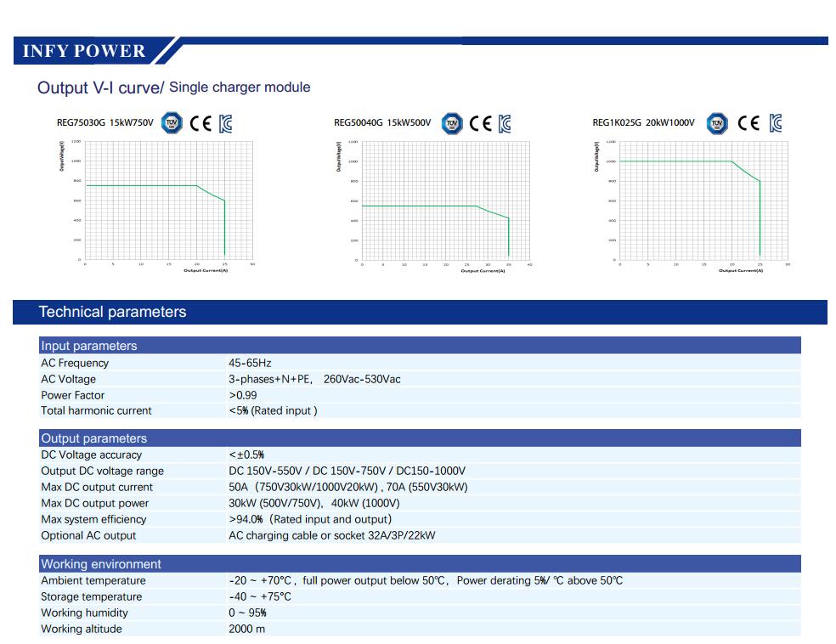
Task: Select the 'Max DC output power' label
Action: point(95,503)
